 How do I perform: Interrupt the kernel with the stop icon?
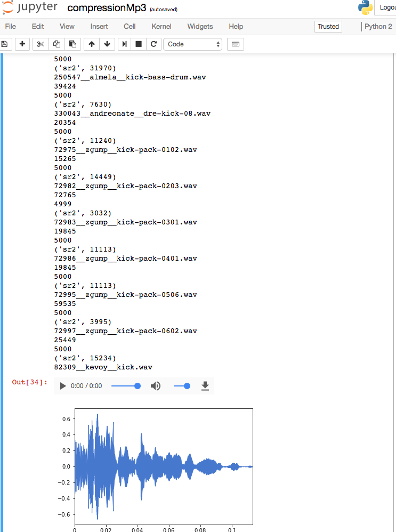(139, 44)
